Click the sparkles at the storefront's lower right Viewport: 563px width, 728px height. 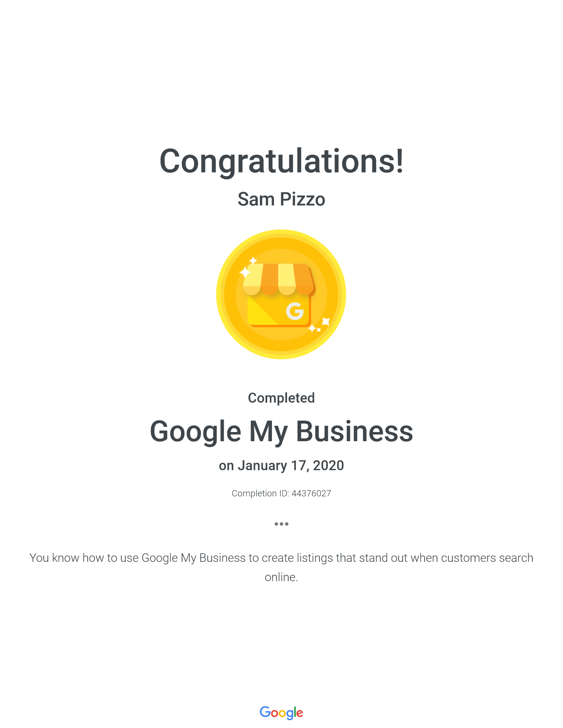(319, 325)
